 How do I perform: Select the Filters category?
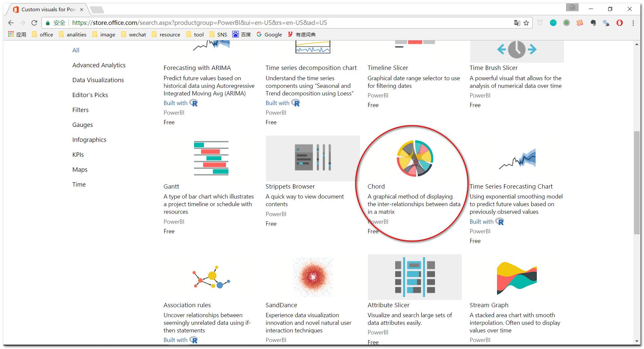point(80,110)
